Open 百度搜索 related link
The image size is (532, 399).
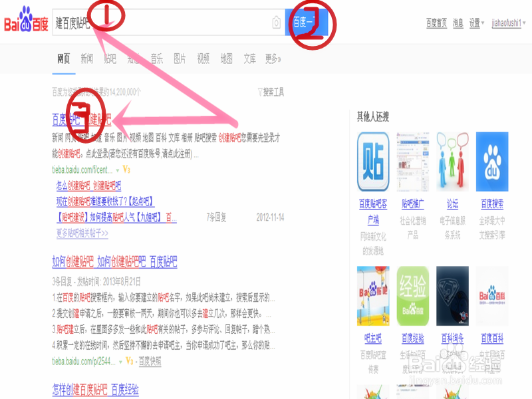point(492,204)
